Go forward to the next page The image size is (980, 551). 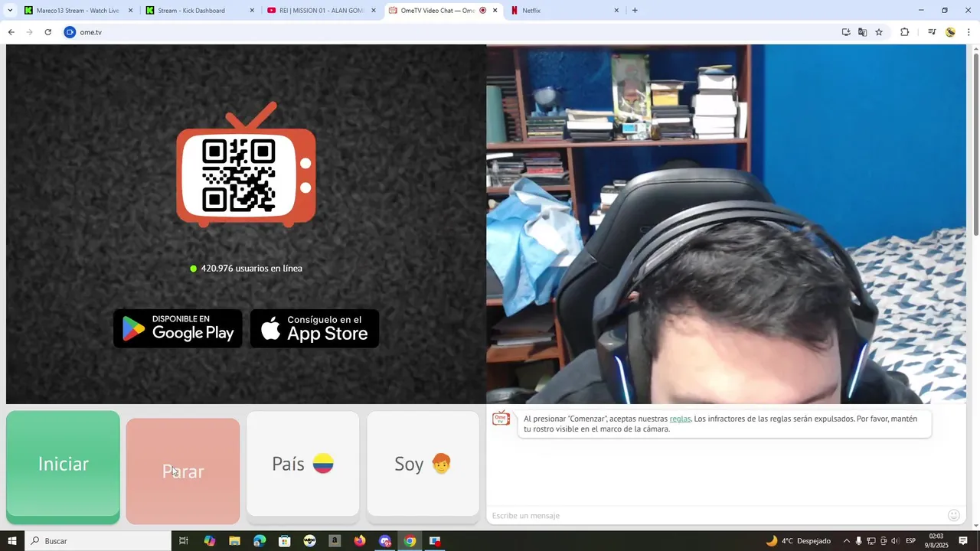(x=29, y=32)
